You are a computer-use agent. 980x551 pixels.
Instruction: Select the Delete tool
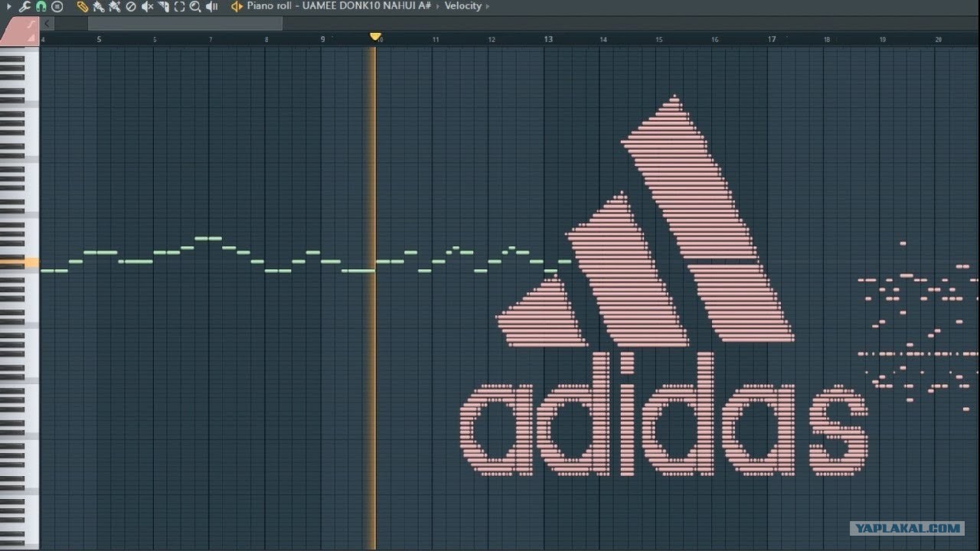point(131,7)
